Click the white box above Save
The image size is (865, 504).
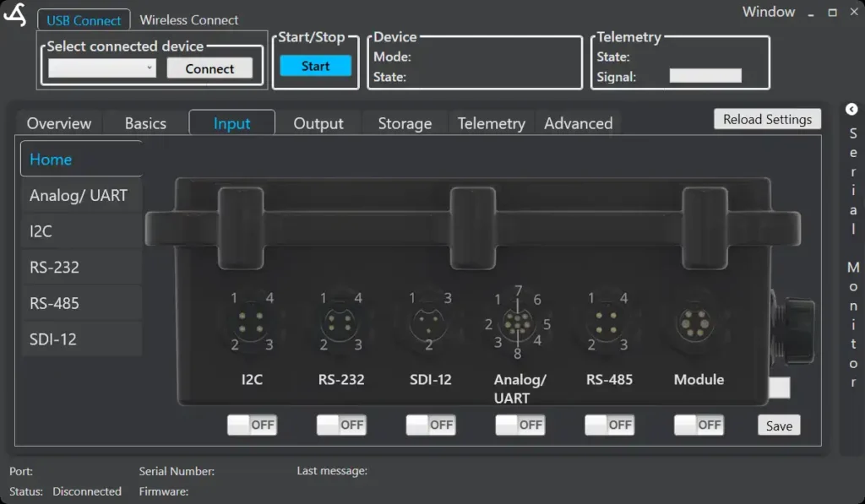[779, 387]
